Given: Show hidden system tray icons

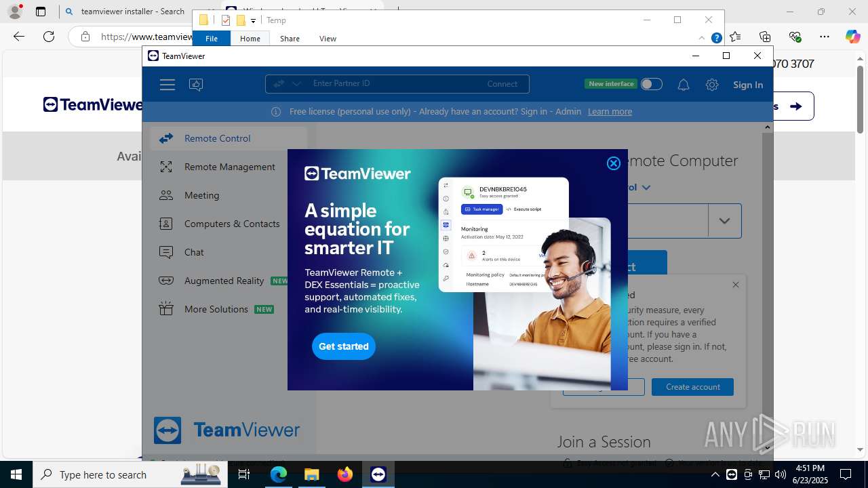Looking at the screenshot, I should (x=715, y=474).
